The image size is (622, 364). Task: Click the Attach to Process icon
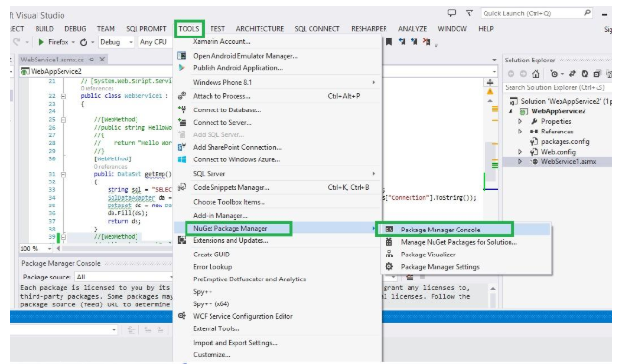click(x=182, y=96)
